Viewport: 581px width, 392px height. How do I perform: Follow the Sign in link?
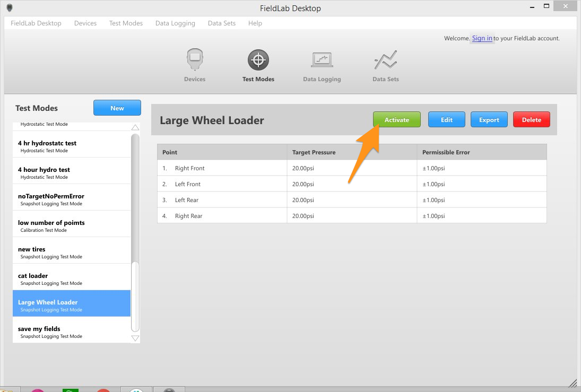point(482,38)
